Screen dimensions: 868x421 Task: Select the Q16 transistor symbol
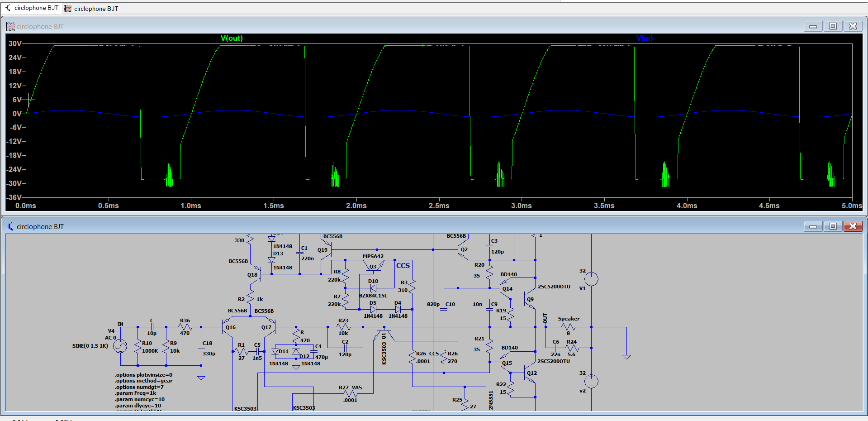click(228, 327)
